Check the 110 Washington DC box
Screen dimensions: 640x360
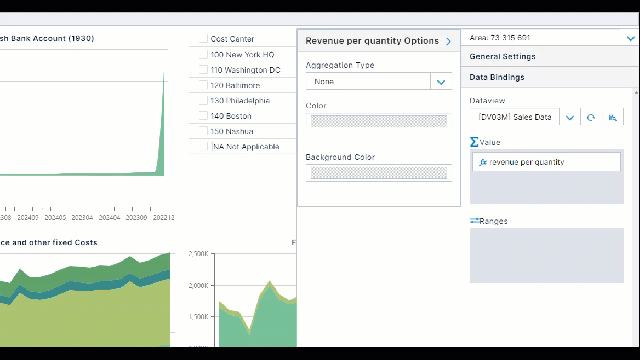coord(203,69)
